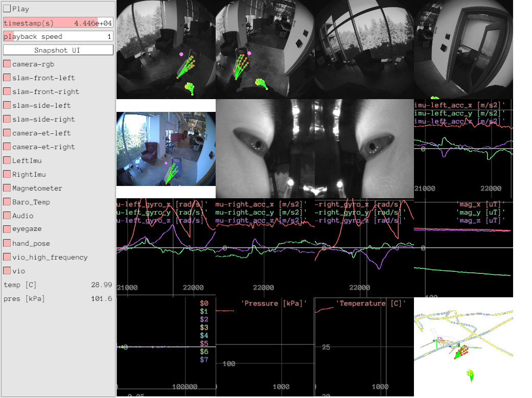Disable the eyegaze overlay

pos(7,229)
